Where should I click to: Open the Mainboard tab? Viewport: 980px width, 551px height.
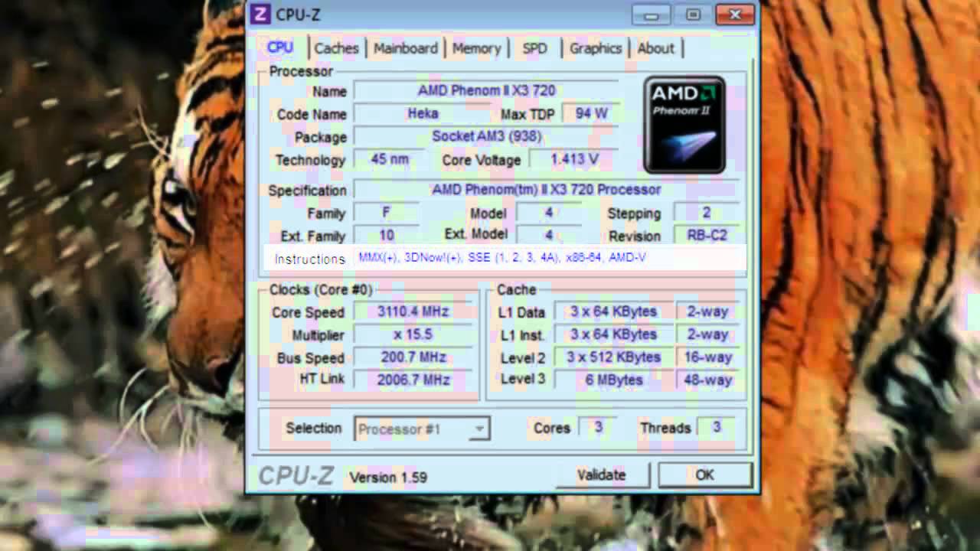coord(406,48)
